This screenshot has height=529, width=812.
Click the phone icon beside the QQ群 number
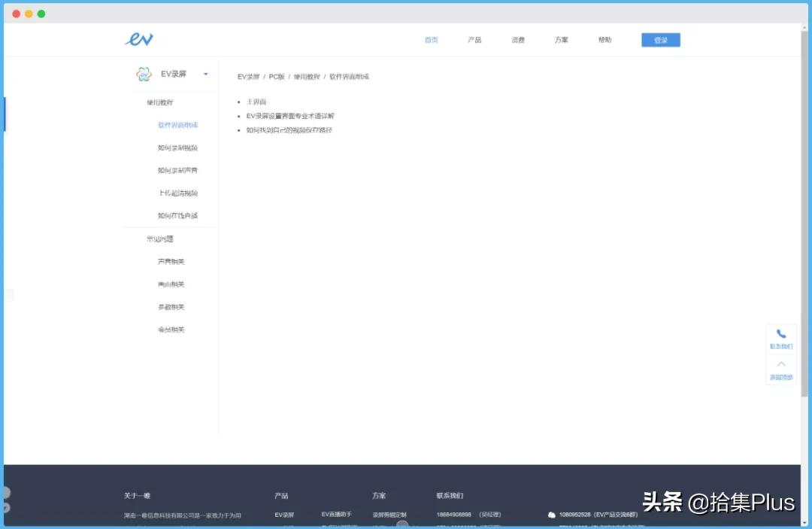552,515
